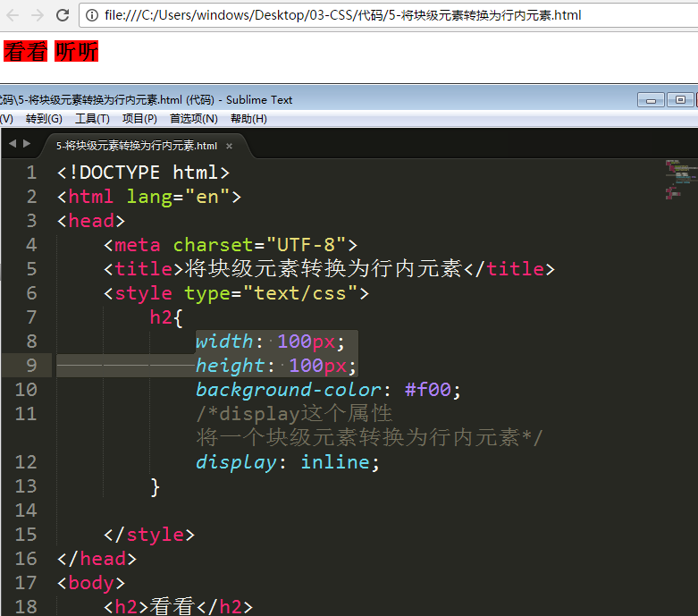698x616 pixels.
Task: Minimize the Sublime Text window
Action: pyautogui.click(x=651, y=99)
